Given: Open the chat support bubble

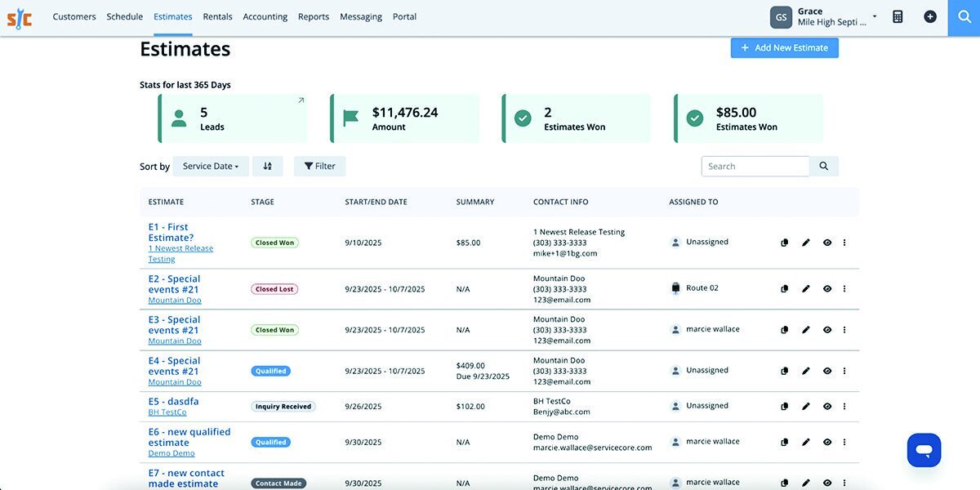Looking at the screenshot, I should 924,450.
